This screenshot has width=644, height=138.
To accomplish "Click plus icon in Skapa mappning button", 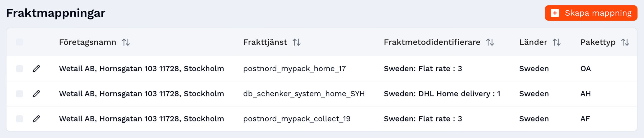I will pos(555,13).
